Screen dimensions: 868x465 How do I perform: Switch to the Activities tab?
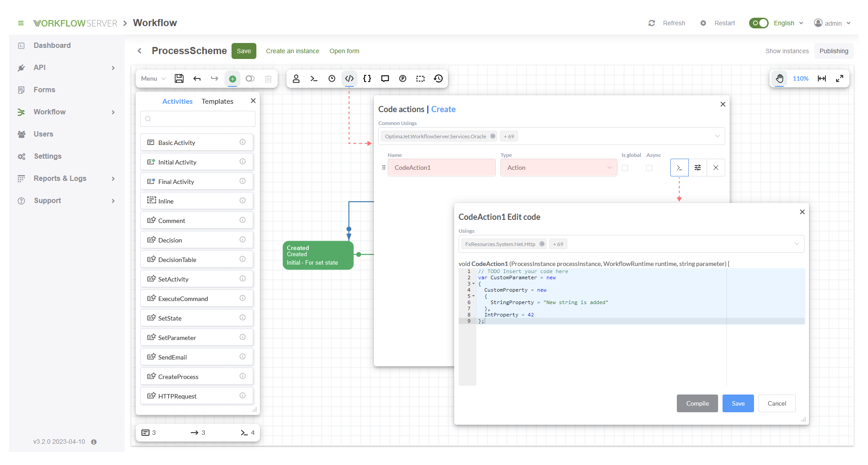coord(177,101)
